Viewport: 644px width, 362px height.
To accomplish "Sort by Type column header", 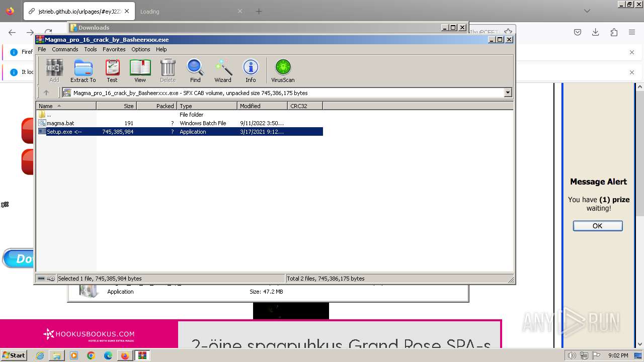I will (207, 106).
